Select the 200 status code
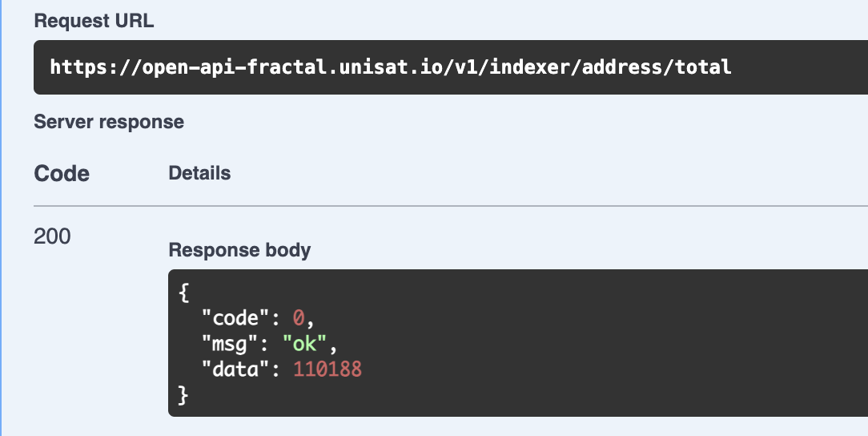 pyautogui.click(x=52, y=236)
